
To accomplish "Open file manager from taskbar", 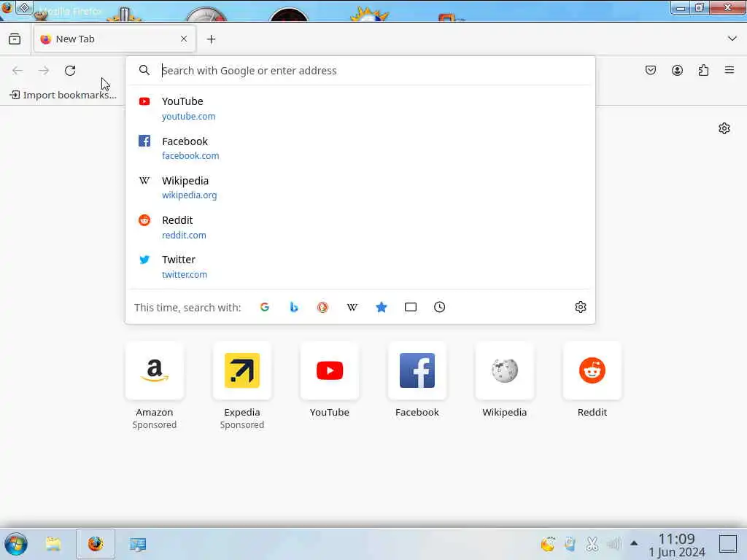I will coord(53,544).
